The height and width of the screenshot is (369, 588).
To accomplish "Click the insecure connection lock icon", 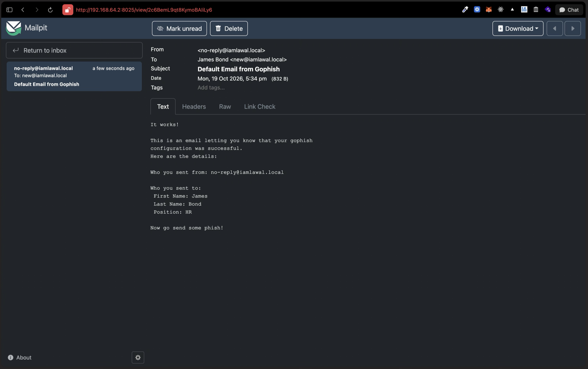I will coord(68,10).
